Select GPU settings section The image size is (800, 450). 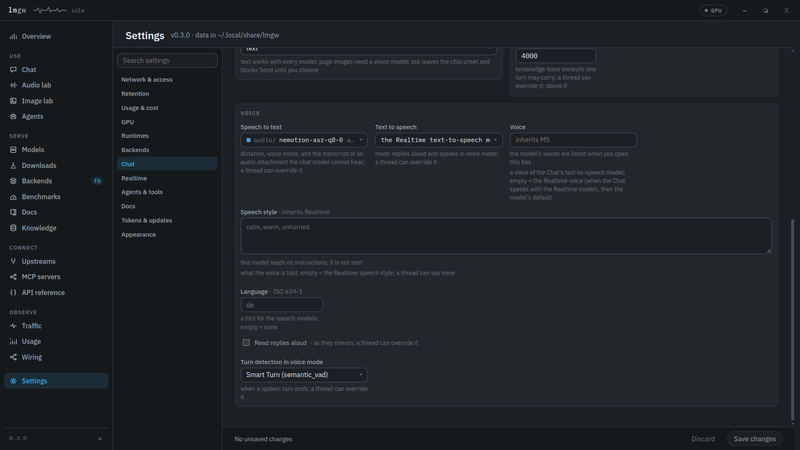[128, 122]
